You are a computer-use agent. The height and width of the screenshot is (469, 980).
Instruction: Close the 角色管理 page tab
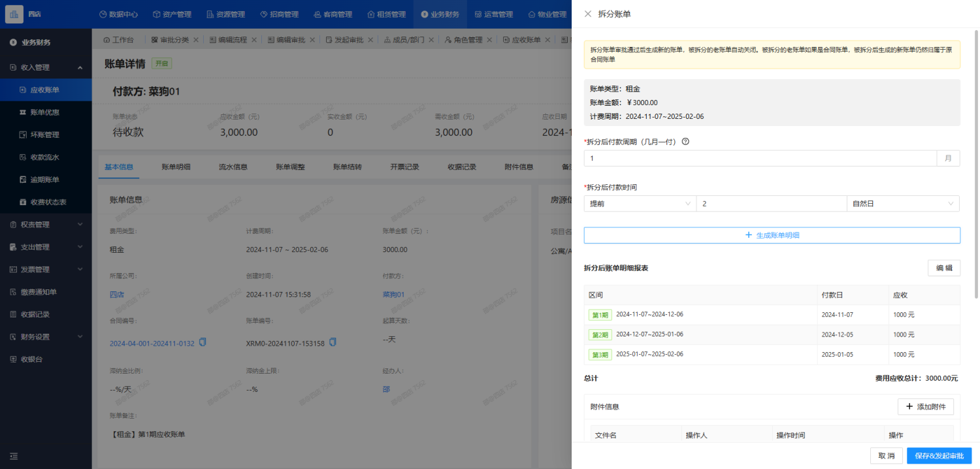[x=489, y=40]
